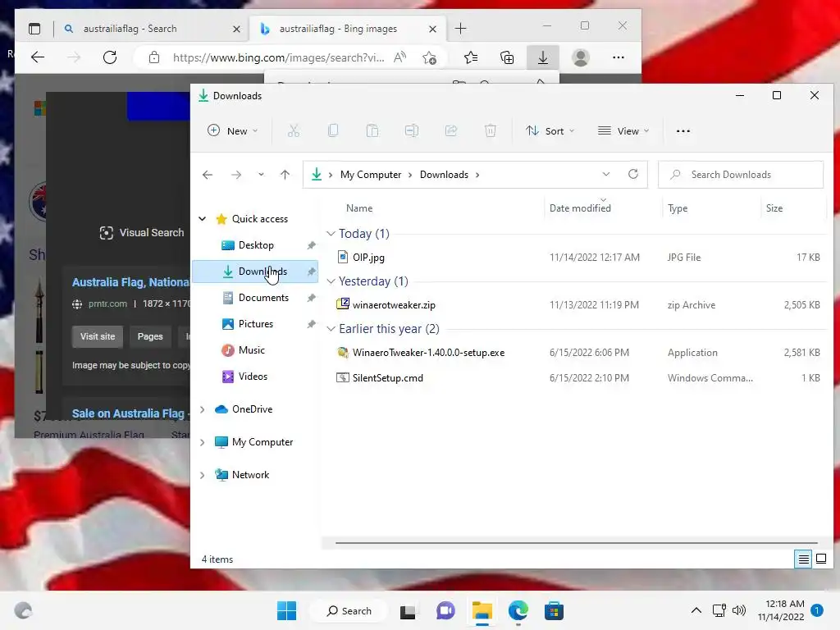Open recent locations dropdown arrow

pos(261,175)
